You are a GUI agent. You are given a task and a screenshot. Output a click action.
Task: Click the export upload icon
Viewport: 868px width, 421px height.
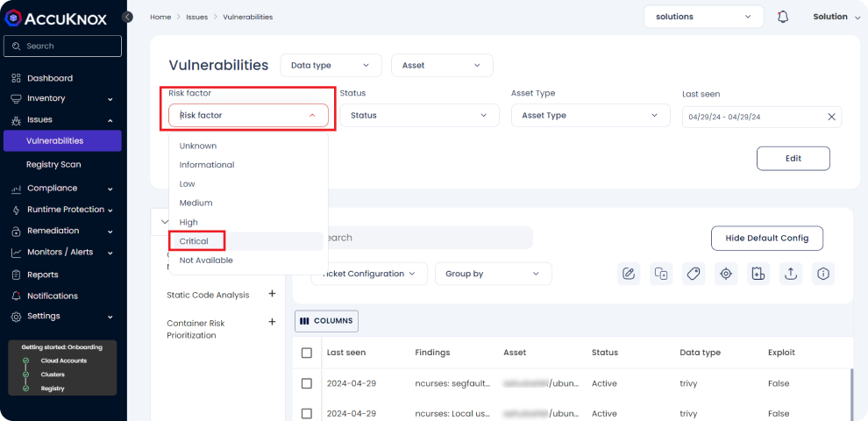pyautogui.click(x=791, y=274)
